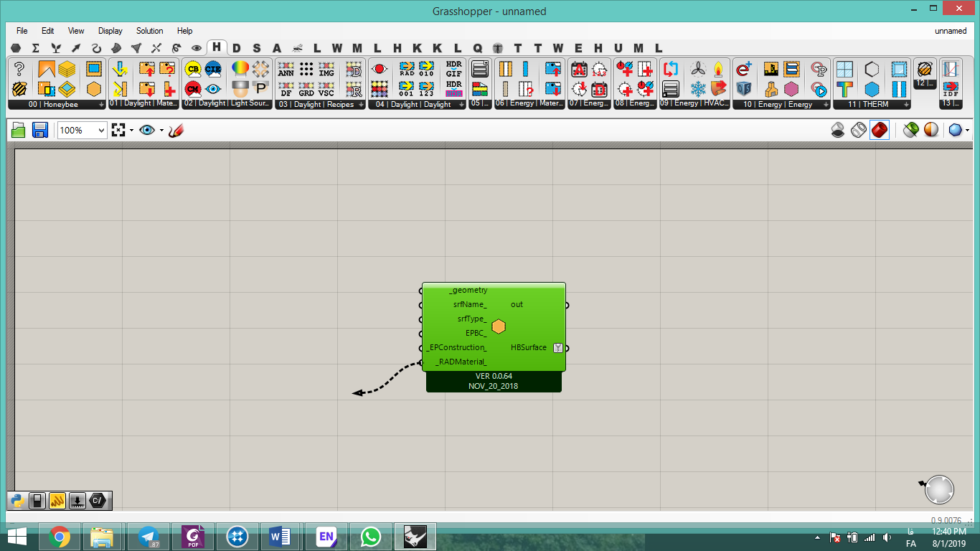980x551 pixels.
Task: Click the snowflake cooling HVAC icon
Action: (698, 89)
